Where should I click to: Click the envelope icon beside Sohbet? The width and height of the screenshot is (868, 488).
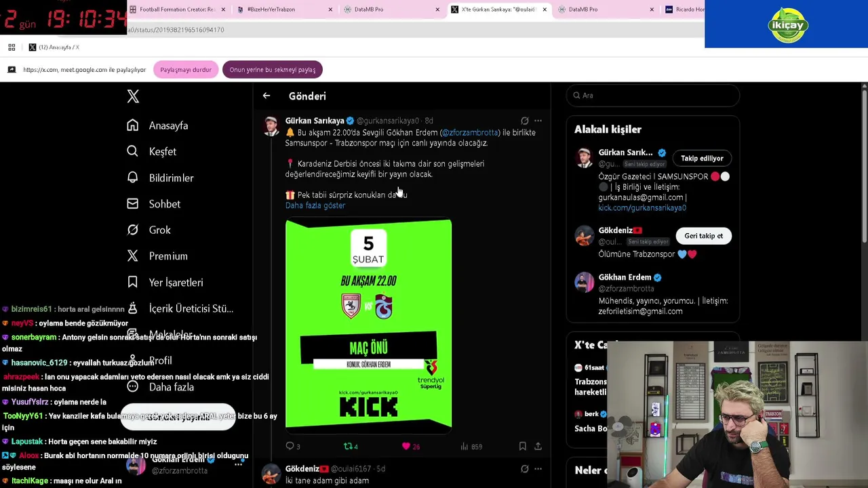coord(133,203)
